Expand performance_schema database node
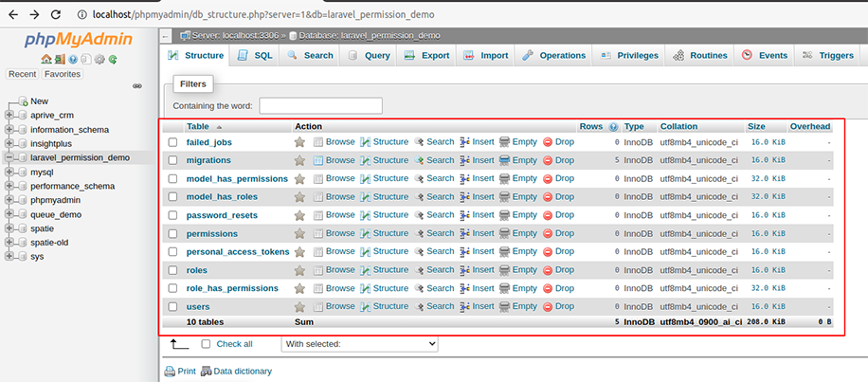The height and width of the screenshot is (382, 868). (9, 186)
